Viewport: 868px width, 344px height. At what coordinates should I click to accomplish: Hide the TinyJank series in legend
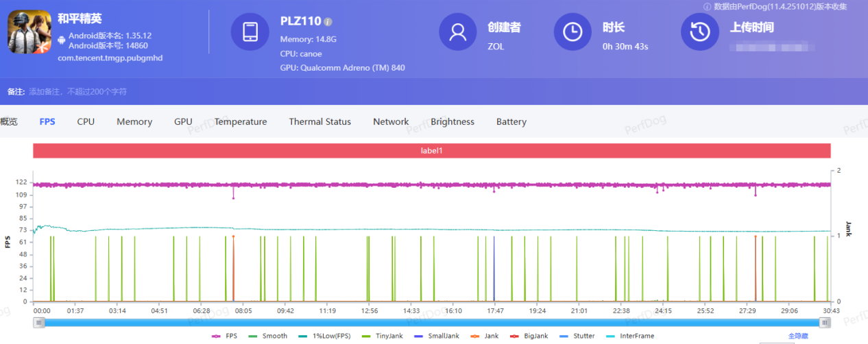(383, 336)
